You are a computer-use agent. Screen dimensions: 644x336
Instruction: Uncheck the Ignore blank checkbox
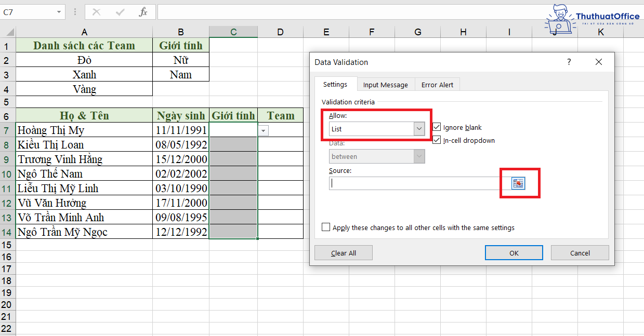(437, 127)
